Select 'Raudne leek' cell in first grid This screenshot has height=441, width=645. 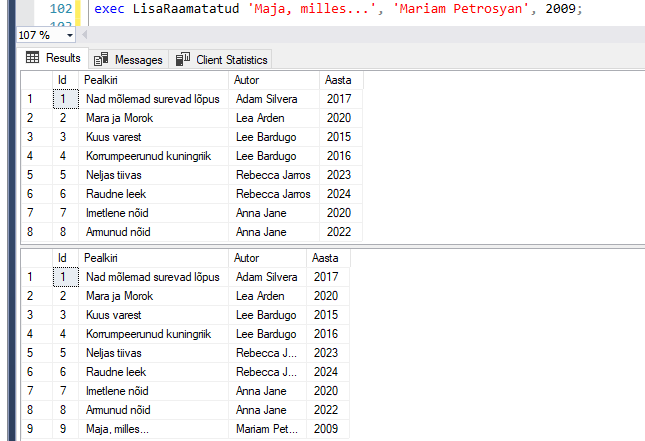click(114, 193)
